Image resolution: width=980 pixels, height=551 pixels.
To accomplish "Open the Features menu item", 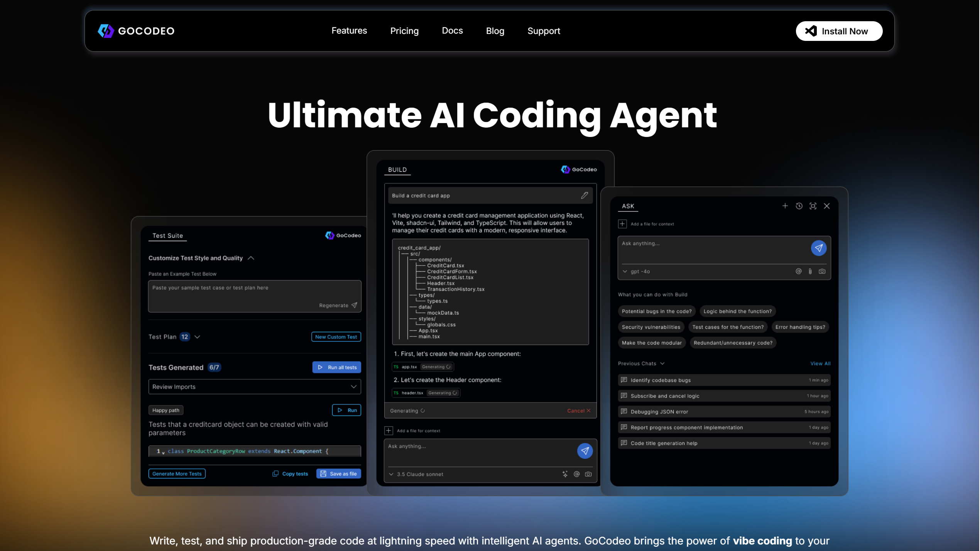I will [349, 31].
